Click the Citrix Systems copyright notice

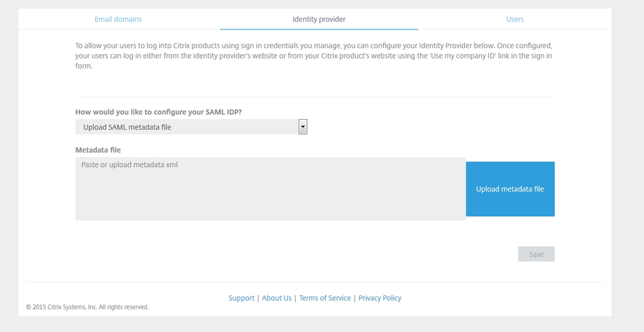pyautogui.click(x=87, y=307)
